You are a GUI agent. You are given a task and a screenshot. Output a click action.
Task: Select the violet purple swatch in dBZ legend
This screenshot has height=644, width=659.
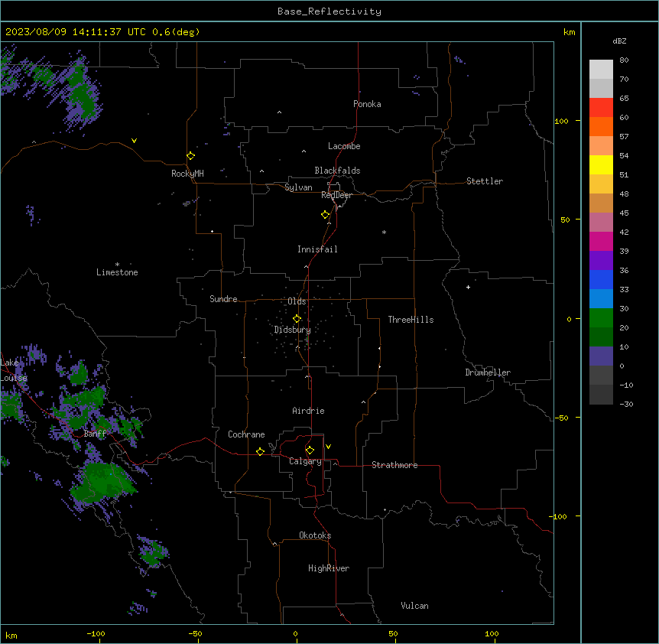(x=601, y=260)
